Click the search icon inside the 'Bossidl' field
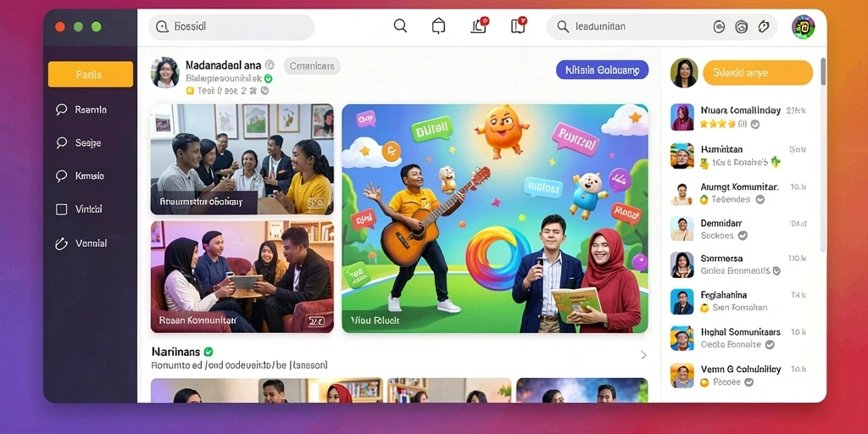Screen dimensions: 868x434 (162, 26)
